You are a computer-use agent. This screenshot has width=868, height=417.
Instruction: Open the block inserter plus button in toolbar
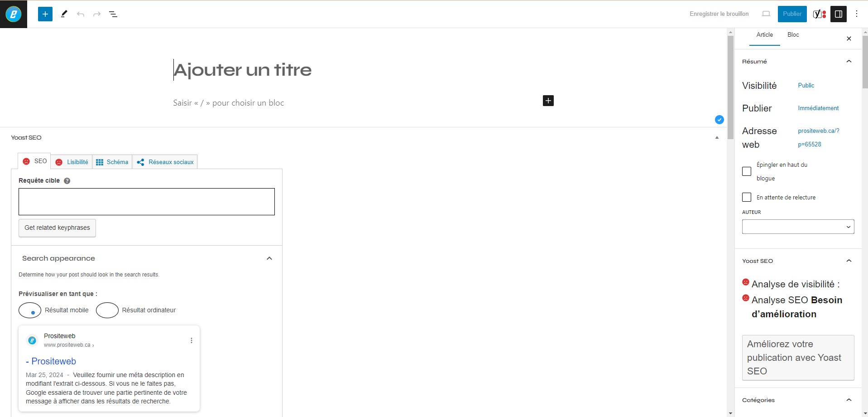click(45, 14)
